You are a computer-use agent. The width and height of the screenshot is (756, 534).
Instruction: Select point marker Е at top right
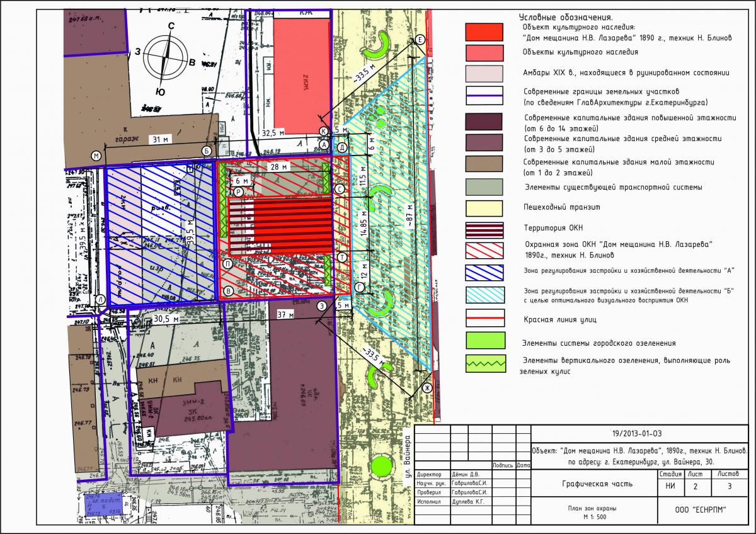tap(421, 40)
